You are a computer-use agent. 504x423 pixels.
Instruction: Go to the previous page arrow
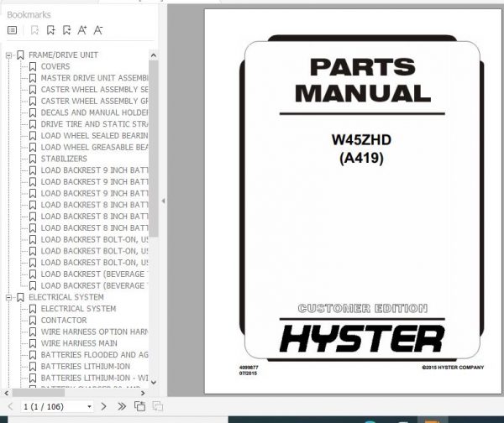click(10, 406)
